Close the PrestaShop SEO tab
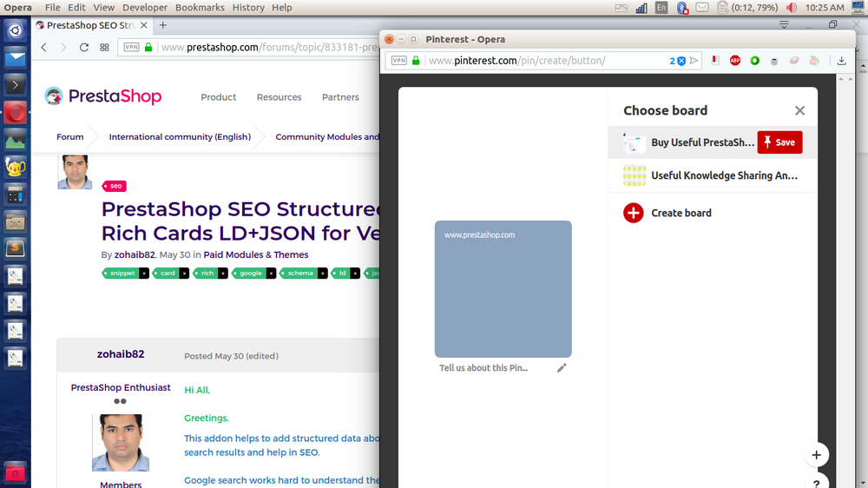Screen dimensions: 868x488 coord(143,25)
